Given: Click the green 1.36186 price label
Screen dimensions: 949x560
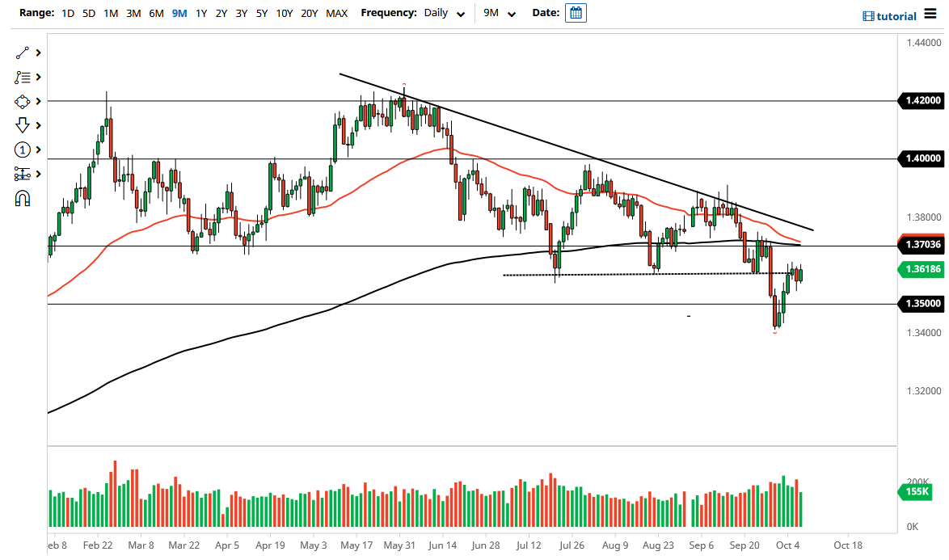Looking at the screenshot, I should coord(921,270).
